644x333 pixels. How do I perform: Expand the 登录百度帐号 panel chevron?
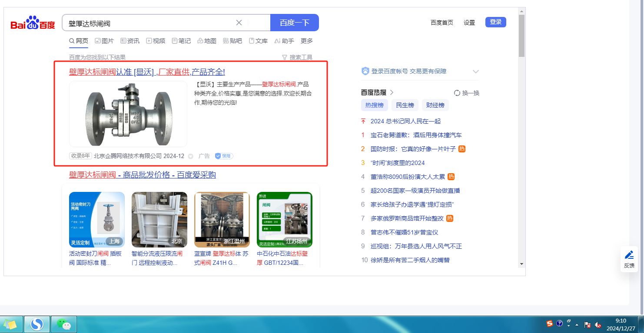tap(476, 72)
